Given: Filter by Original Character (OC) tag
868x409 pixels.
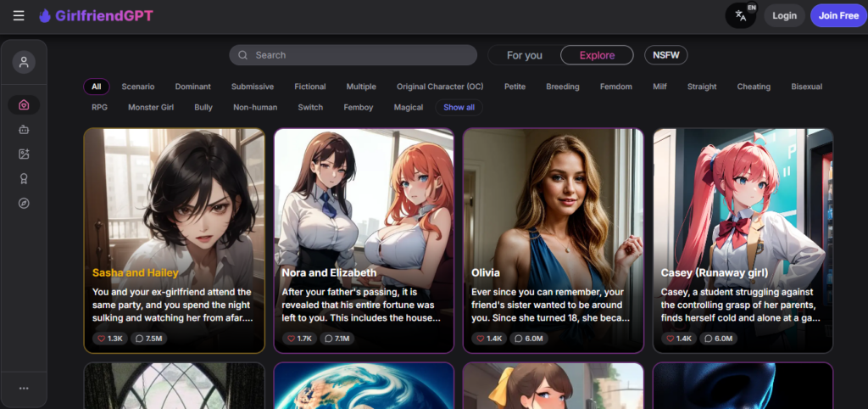Looking at the screenshot, I should point(440,87).
